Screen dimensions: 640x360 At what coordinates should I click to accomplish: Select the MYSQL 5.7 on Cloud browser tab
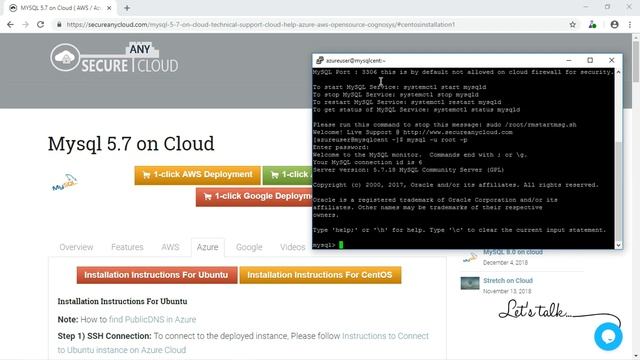coord(60,8)
